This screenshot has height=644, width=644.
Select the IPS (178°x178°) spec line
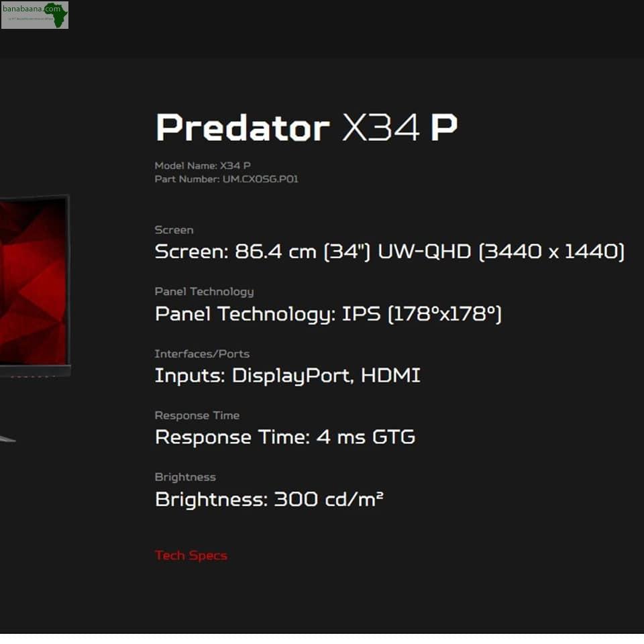pyautogui.click(x=328, y=314)
